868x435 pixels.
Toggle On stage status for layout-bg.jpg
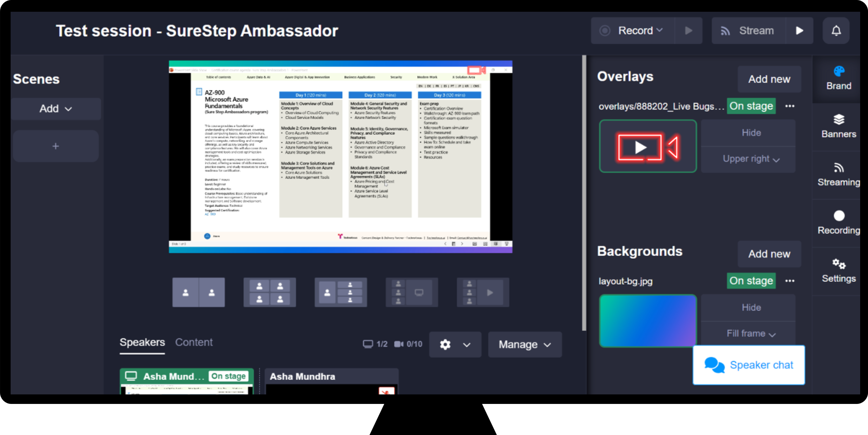(751, 281)
